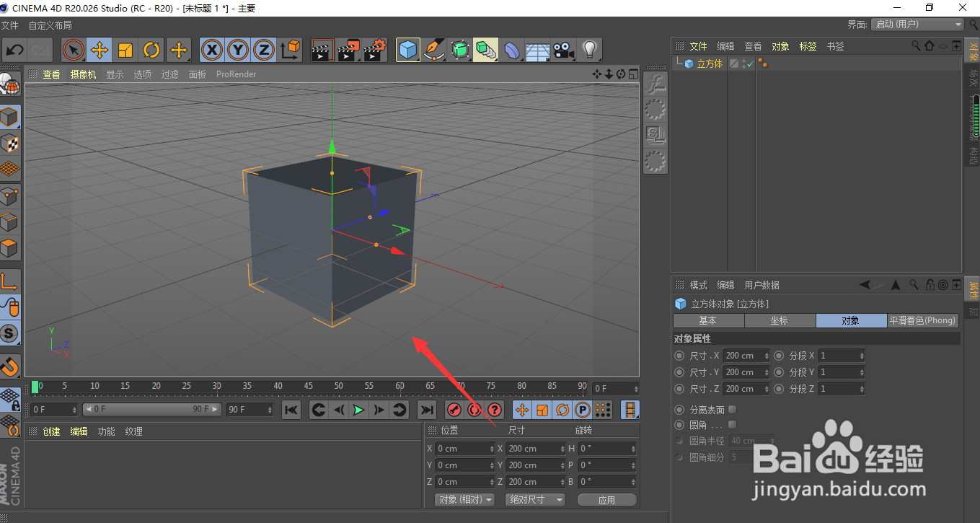Image resolution: width=980 pixels, height=523 pixels.
Task: Toggle Y axis lock
Action: point(238,50)
